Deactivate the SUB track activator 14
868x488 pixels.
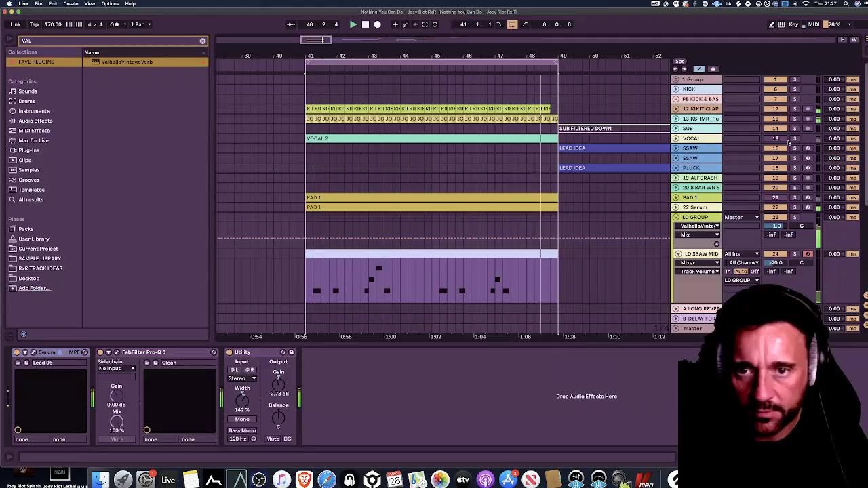point(775,129)
